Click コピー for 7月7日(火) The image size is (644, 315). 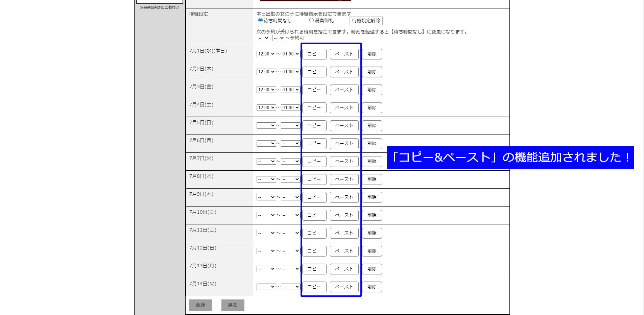click(x=314, y=162)
